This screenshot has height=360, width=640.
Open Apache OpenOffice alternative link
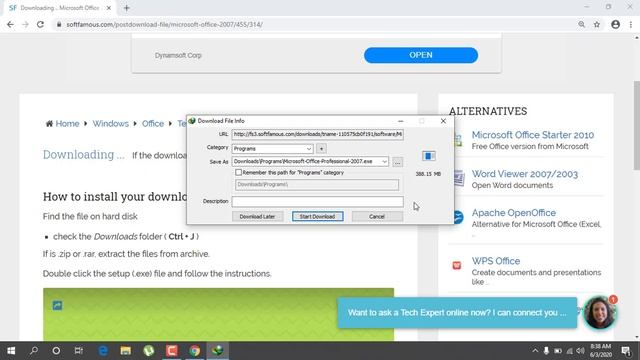tap(513, 213)
